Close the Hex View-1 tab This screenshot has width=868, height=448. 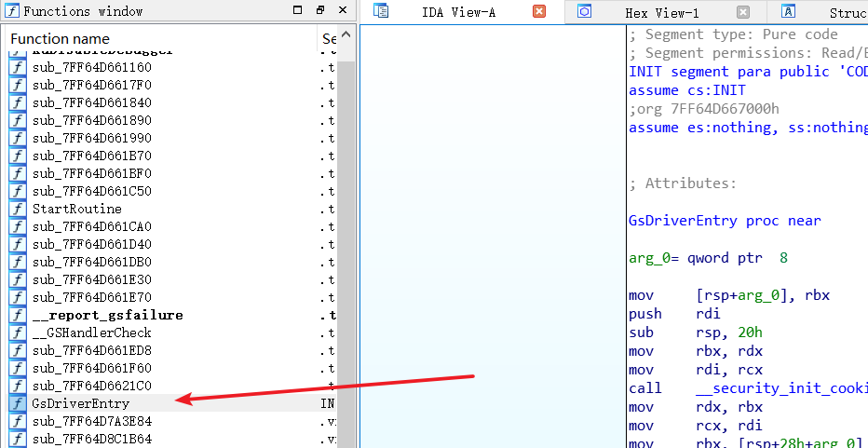(742, 12)
